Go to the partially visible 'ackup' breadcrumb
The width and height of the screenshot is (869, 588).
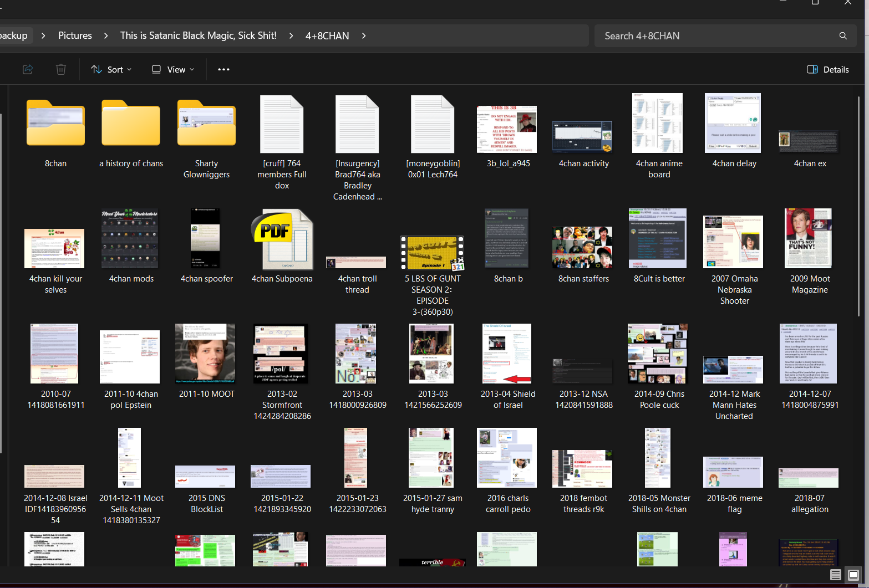[x=14, y=35]
